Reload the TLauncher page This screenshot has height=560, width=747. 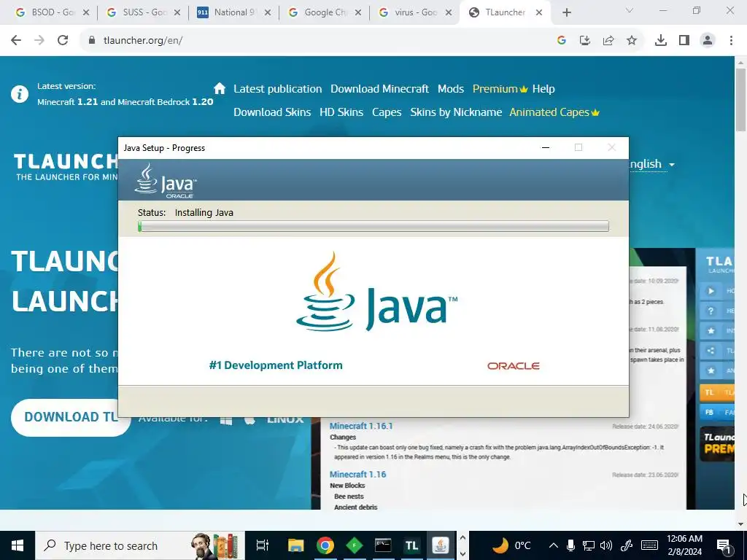coord(63,41)
